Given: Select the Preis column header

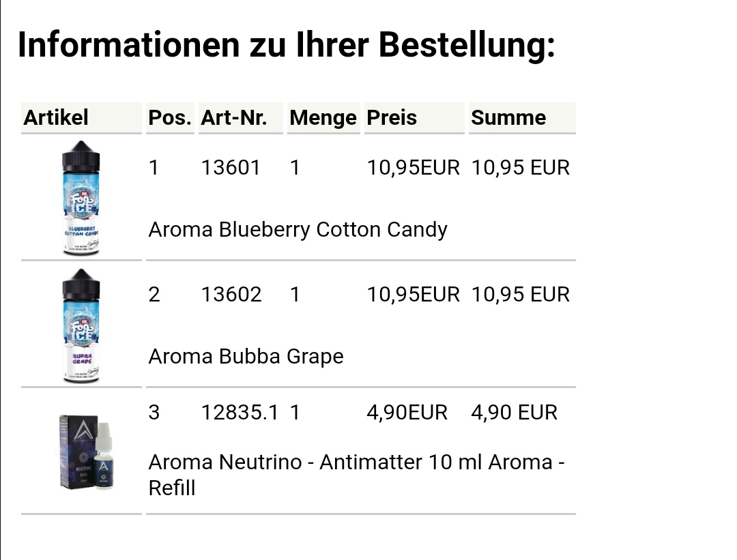Looking at the screenshot, I should (x=392, y=118).
